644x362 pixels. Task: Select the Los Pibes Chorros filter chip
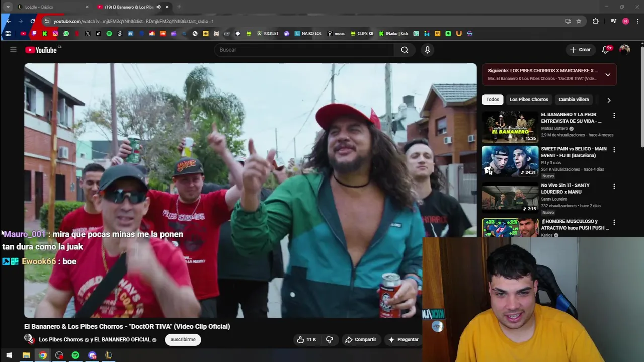[x=529, y=99]
